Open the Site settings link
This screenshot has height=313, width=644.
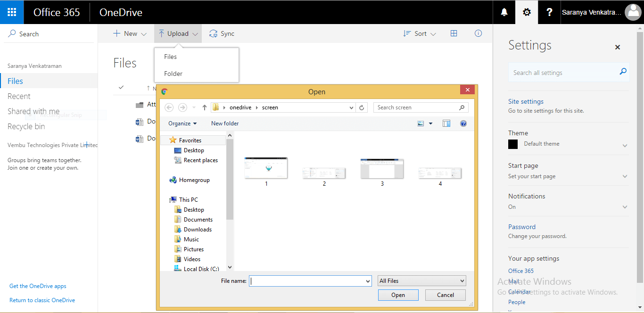click(526, 101)
